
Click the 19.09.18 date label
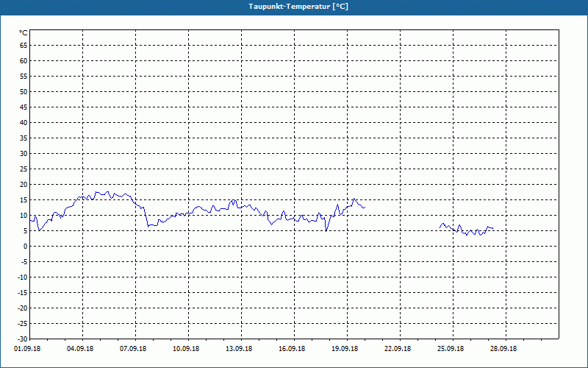tap(345, 349)
